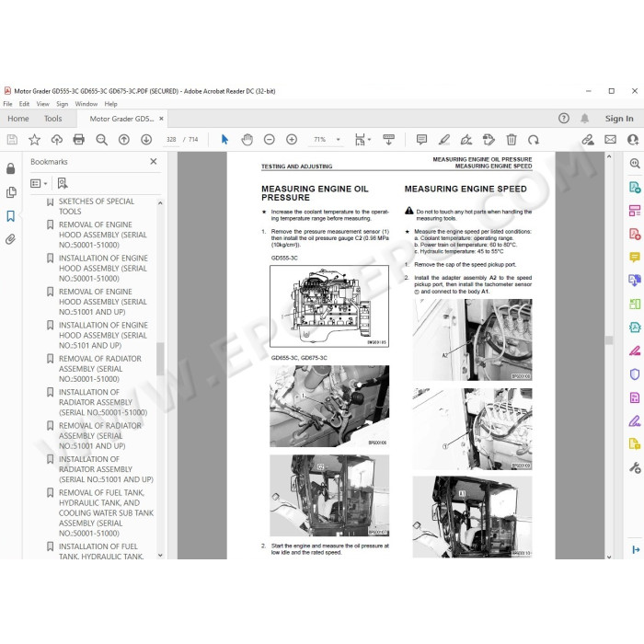This screenshot has width=644, height=644.
Task: Open the Export PDF tool in right pane
Action: (635, 188)
